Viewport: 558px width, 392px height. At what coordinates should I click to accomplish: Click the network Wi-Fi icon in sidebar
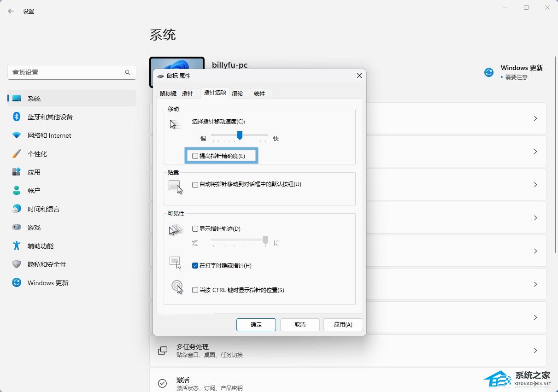[x=17, y=135]
